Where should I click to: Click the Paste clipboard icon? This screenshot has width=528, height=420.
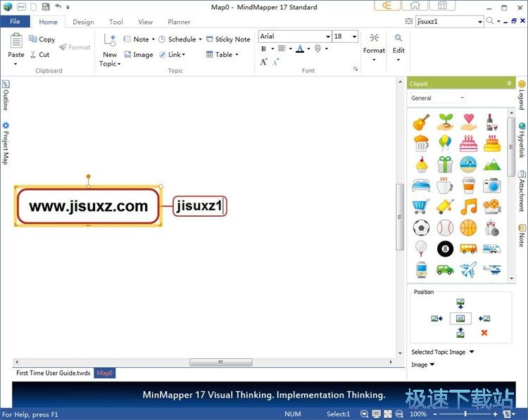coord(15,41)
